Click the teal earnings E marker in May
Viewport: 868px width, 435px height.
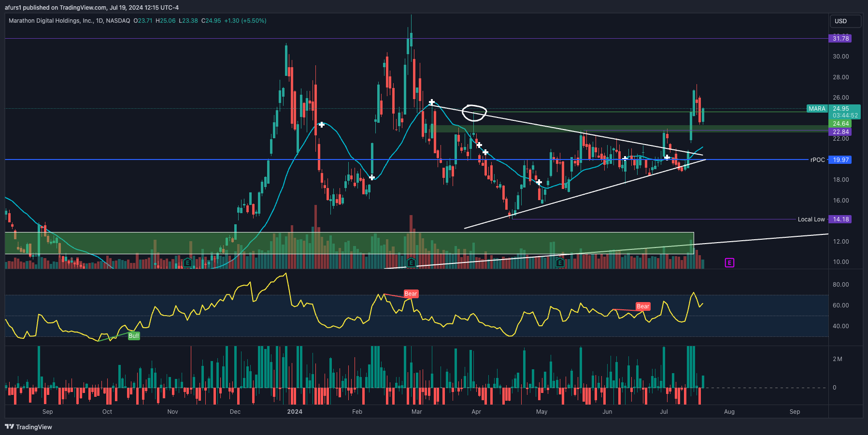[x=560, y=263]
